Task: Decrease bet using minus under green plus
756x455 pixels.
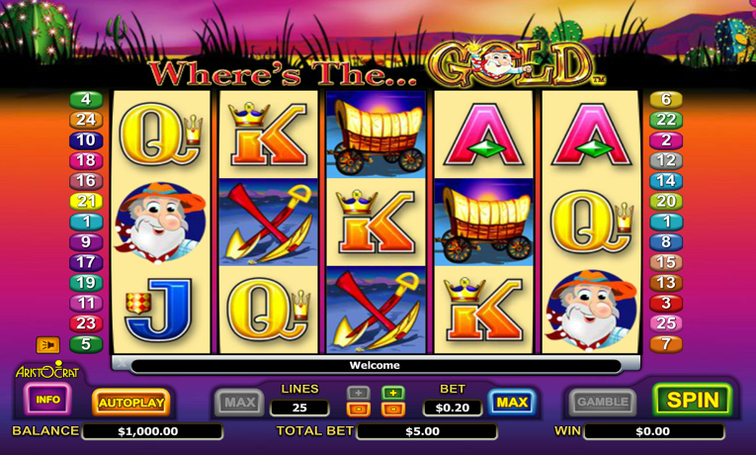Action: pyautogui.click(x=393, y=410)
